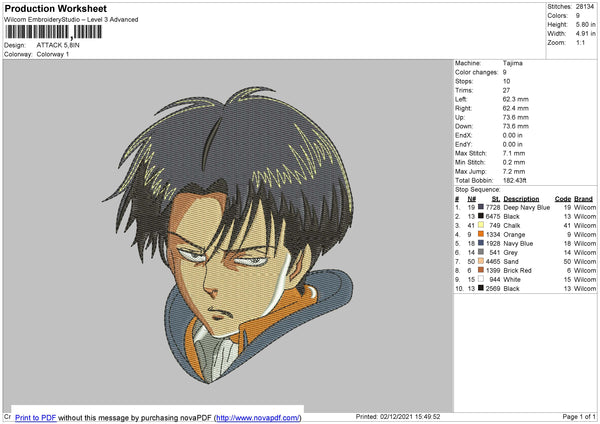Click the Max Jump value '7.2 mm'

(x=514, y=171)
